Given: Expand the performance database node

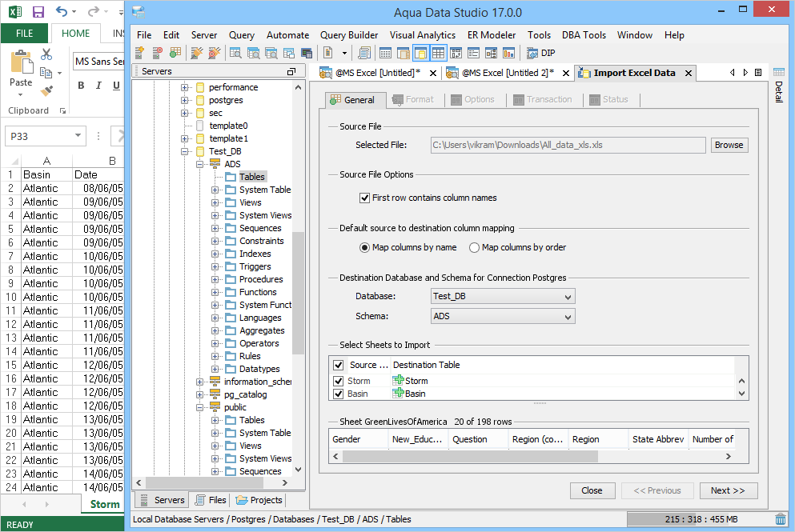Looking at the screenshot, I should tap(186, 87).
